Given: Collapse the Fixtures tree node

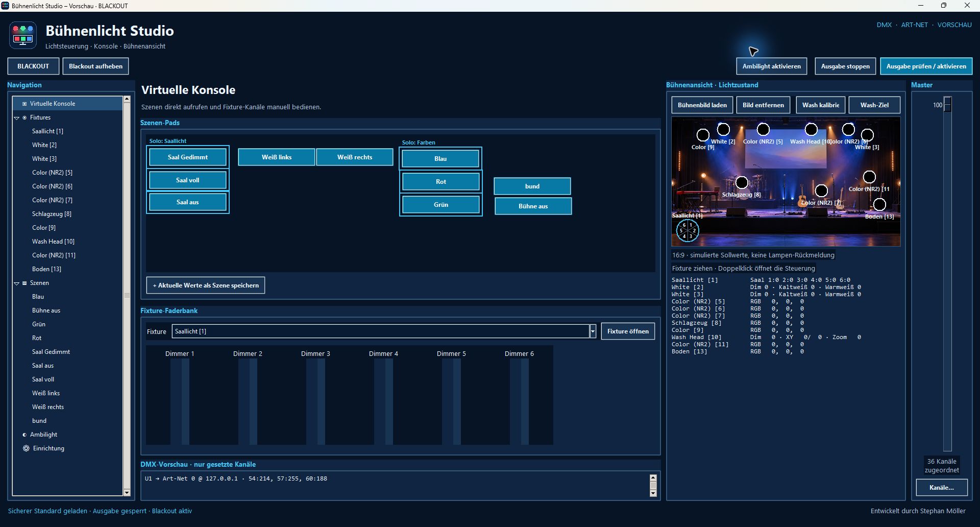Looking at the screenshot, I should pyautogui.click(x=16, y=117).
